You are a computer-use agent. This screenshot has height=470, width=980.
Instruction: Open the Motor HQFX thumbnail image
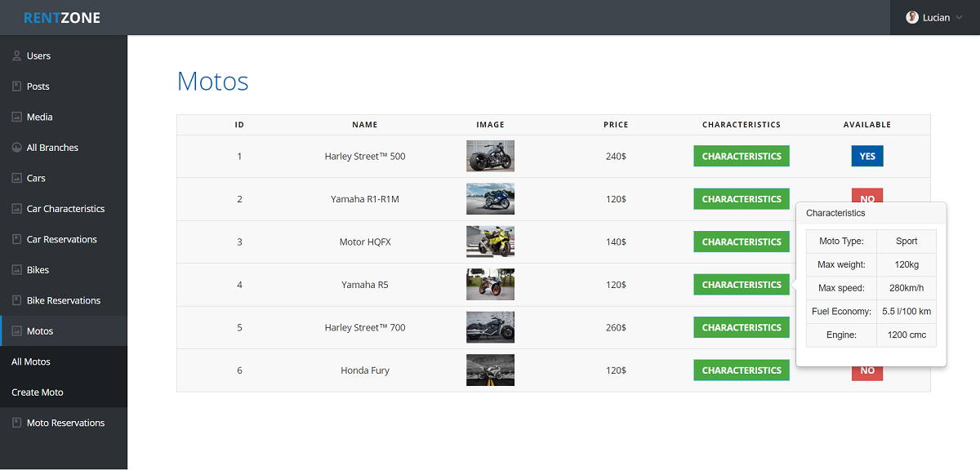490,242
